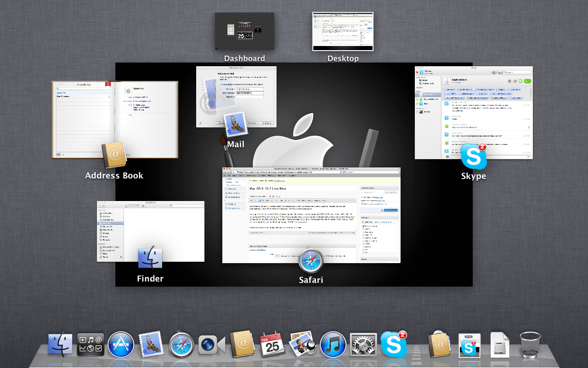Viewport: 588px width, 368px height.
Task: Launch iPhoto from the Dock
Action: [303, 345]
